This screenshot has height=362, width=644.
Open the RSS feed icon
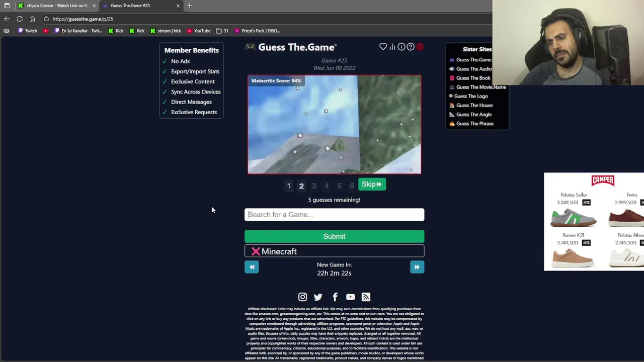pyautogui.click(x=366, y=297)
